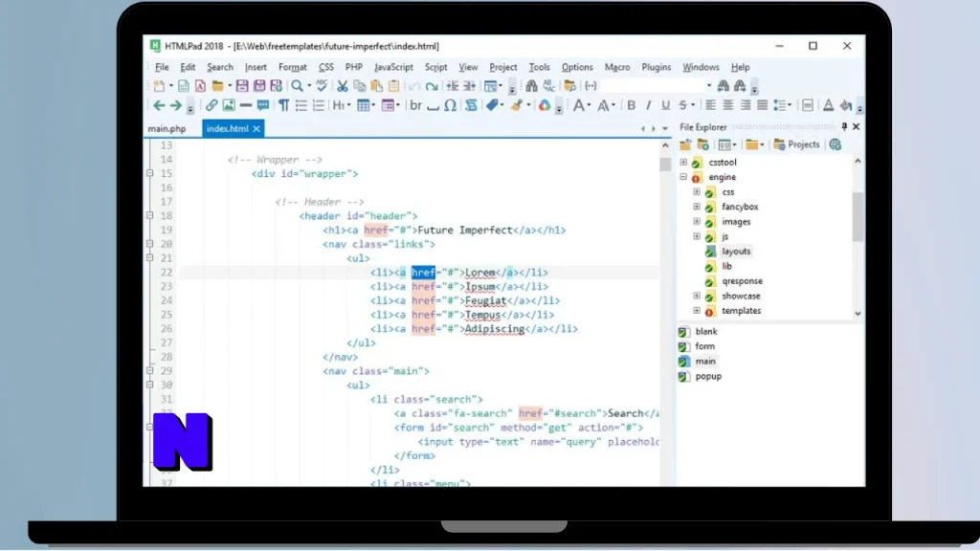The width and height of the screenshot is (980, 551).
Task: Click the New document icon
Action: [x=159, y=86]
